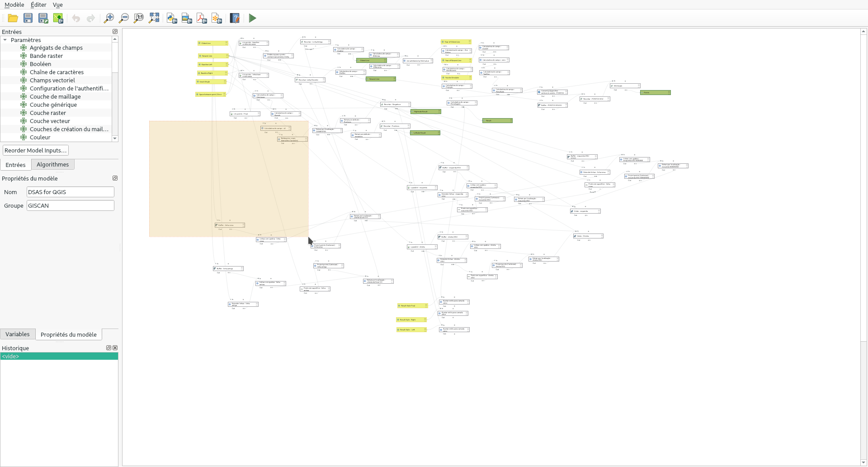Switch to the Entrées tab
The width and height of the screenshot is (868, 467).
(15, 165)
